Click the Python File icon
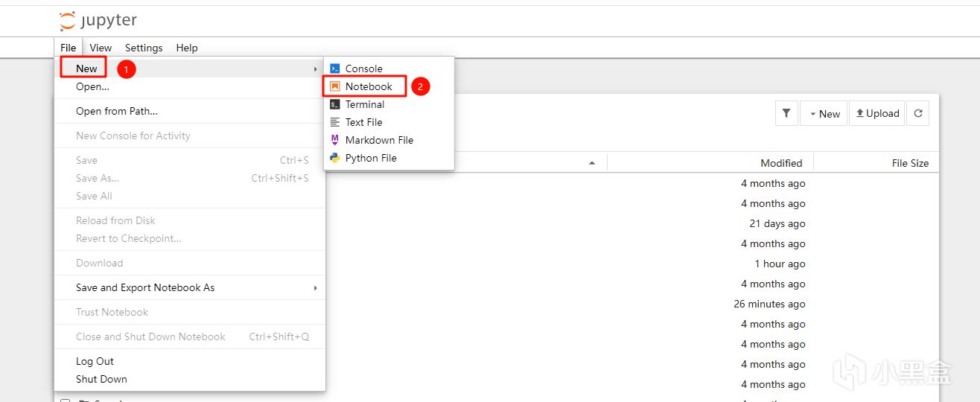980x402 pixels. 335,158
